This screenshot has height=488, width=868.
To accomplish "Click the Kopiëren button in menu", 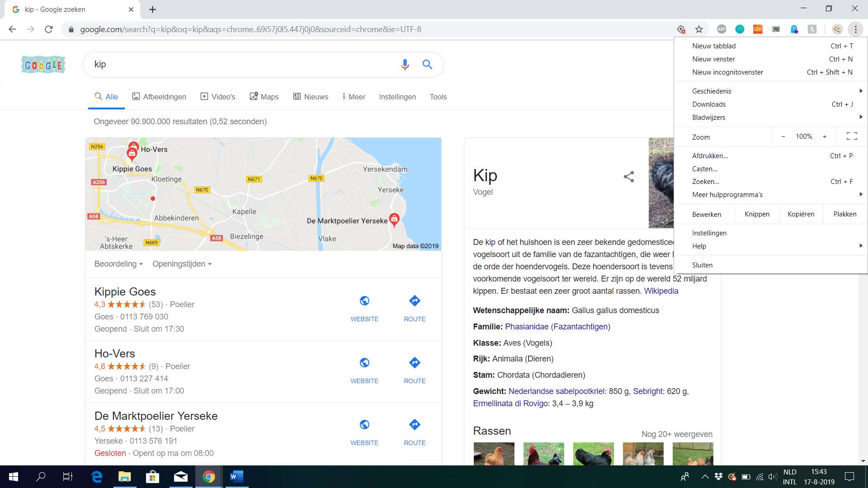I will [801, 214].
